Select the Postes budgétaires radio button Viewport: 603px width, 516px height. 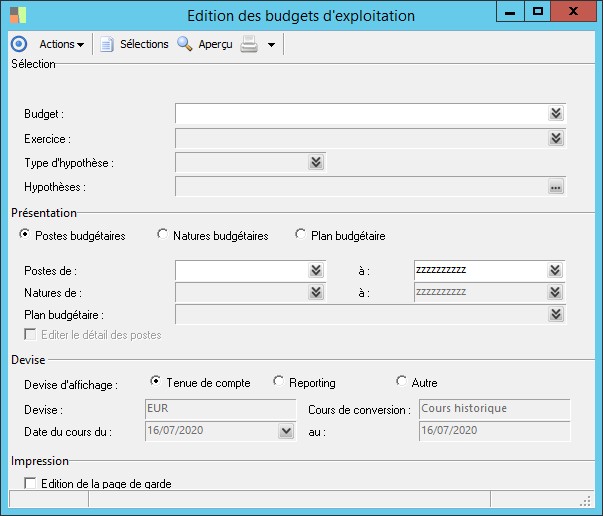24,234
